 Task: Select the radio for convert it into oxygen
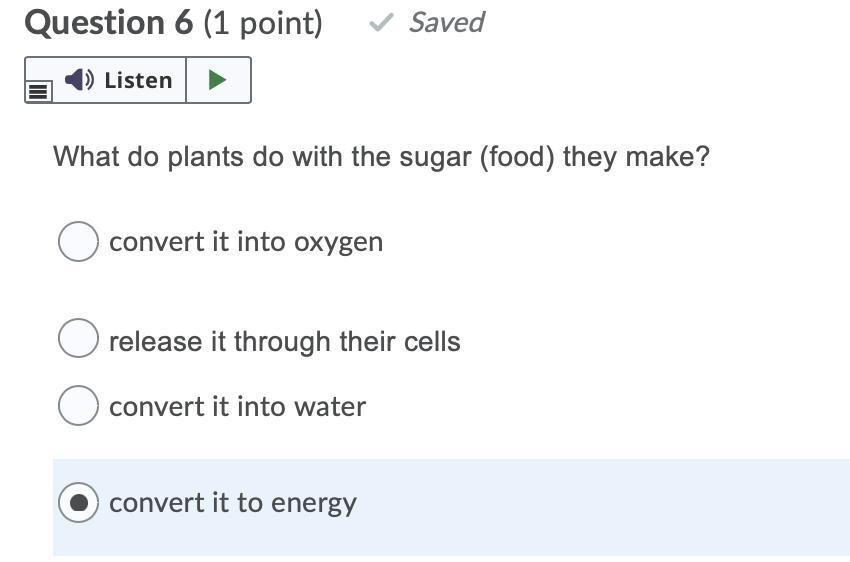(x=78, y=241)
